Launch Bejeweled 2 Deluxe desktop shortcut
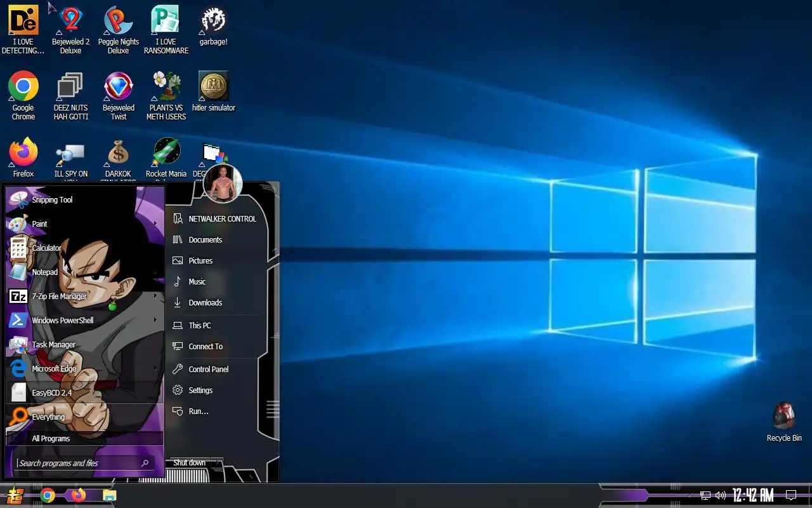This screenshot has height=508, width=812. tap(70, 30)
